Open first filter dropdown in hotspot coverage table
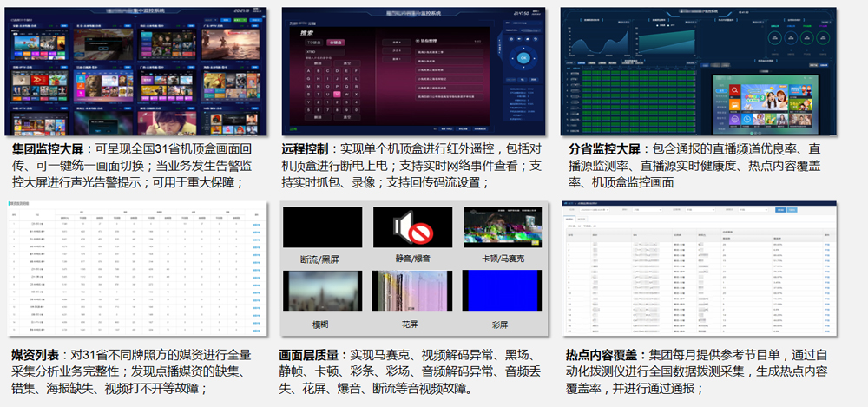This screenshot has height=407, width=868. click(593, 209)
